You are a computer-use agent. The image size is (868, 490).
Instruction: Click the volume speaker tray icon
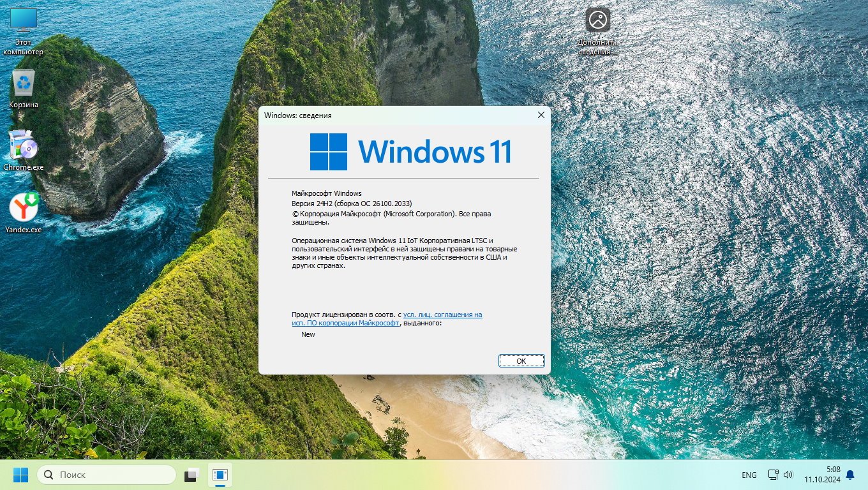(x=788, y=475)
